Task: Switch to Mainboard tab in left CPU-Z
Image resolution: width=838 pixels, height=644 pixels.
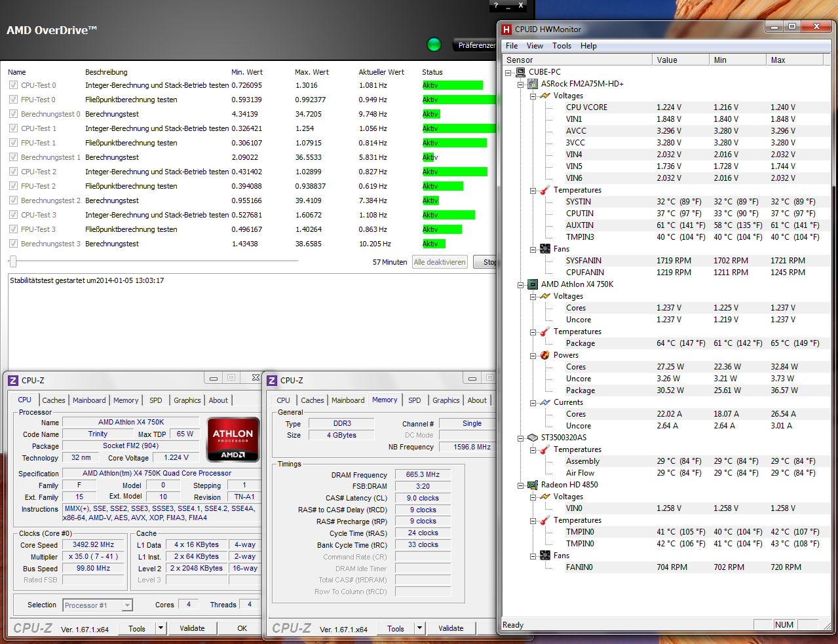Action: (89, 400)
